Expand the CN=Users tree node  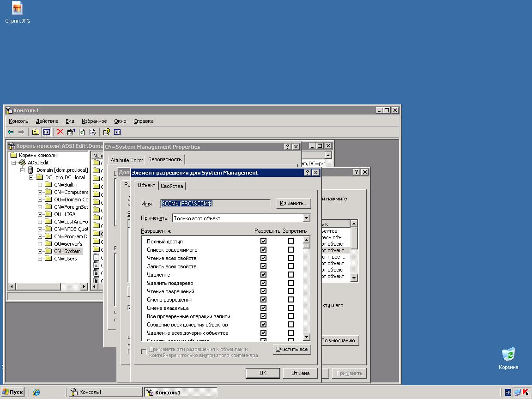point(40,259)
